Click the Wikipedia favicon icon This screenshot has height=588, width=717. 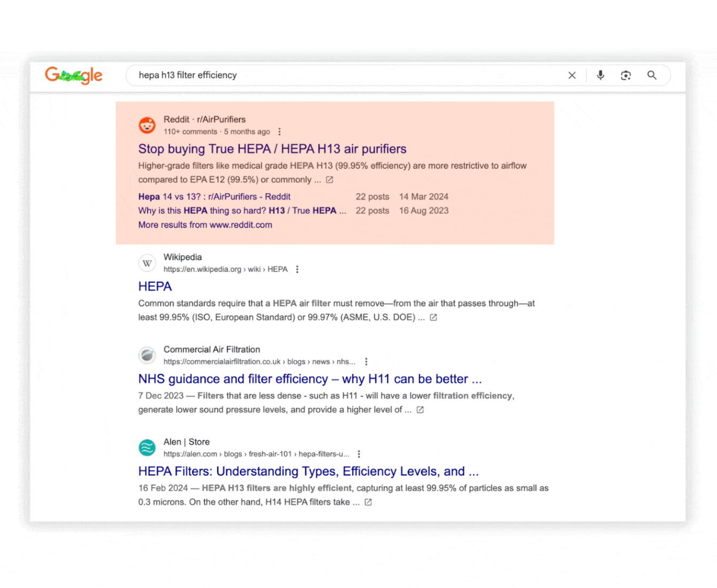[147, 263]
